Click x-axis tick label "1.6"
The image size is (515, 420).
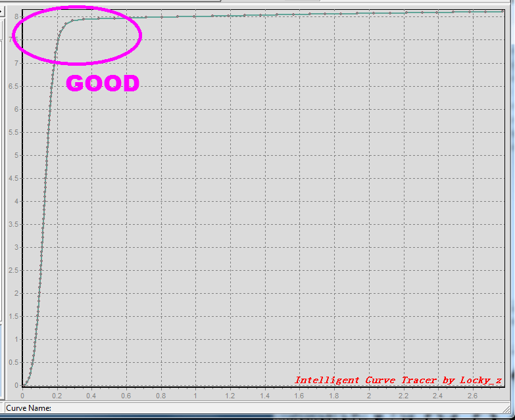299,396
